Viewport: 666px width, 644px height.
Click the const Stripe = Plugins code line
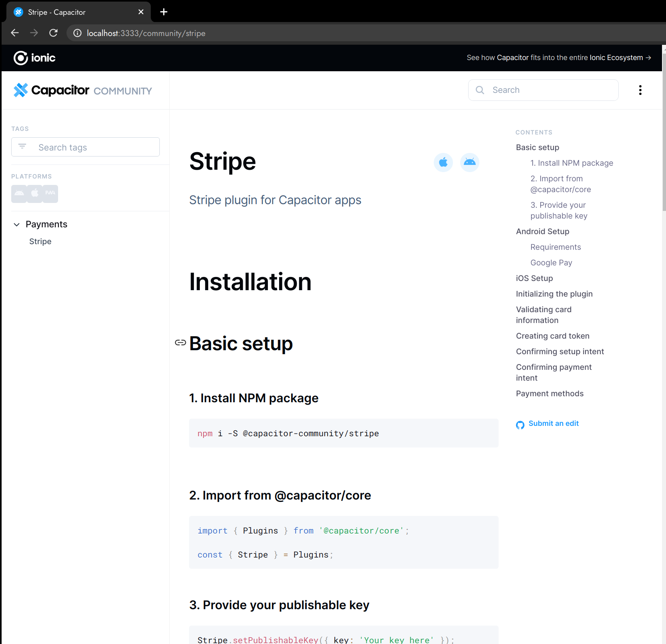tap(265, 555)
